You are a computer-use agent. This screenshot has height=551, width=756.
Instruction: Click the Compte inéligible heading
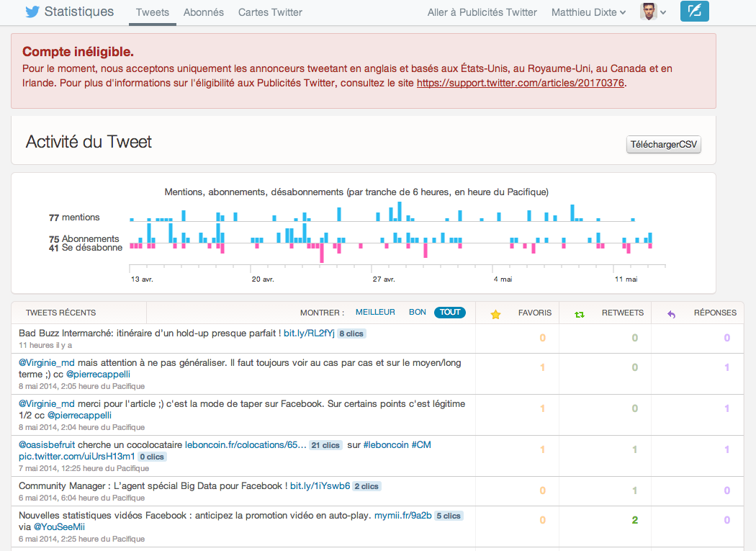coord(78,52)
